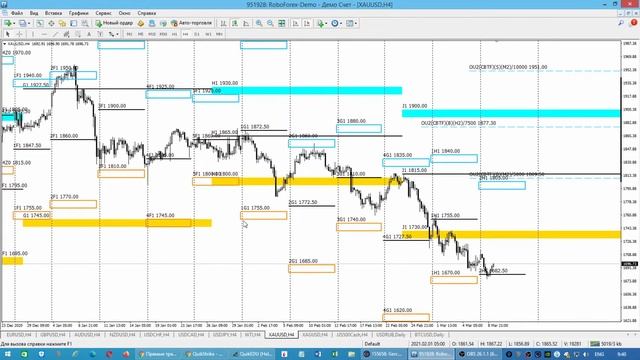The width and height of the screenshot is (640, 360).
Task: Select the J1 1900.00 level label
Action: pyautogui.click(x=415, y=106)
